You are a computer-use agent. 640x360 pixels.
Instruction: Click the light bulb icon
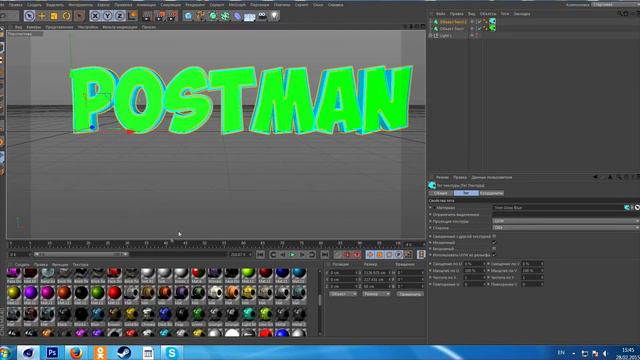coord(274,16)
